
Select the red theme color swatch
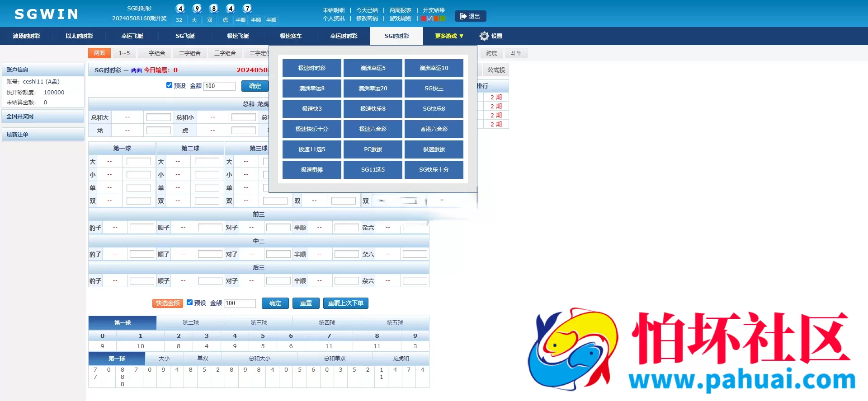click(424, 19)
